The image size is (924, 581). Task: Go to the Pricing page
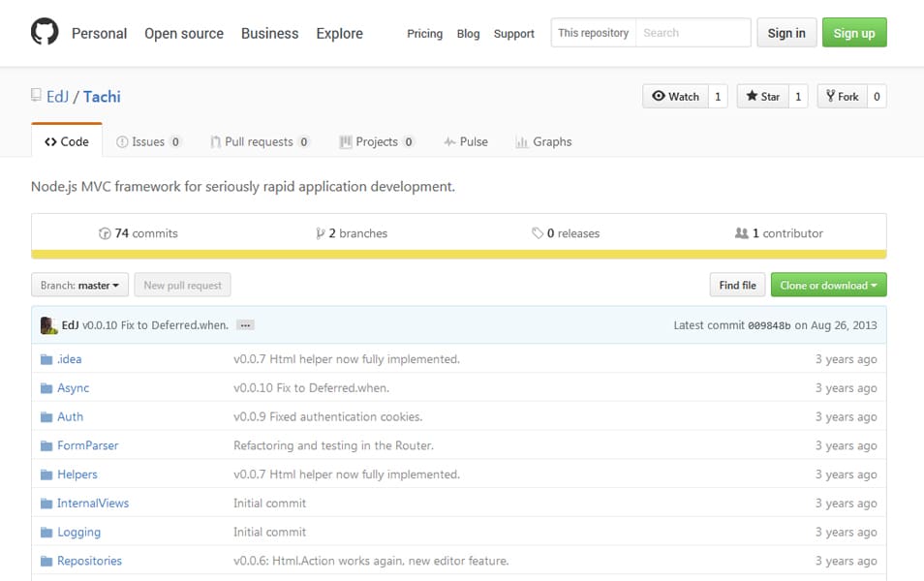(425, 34)
